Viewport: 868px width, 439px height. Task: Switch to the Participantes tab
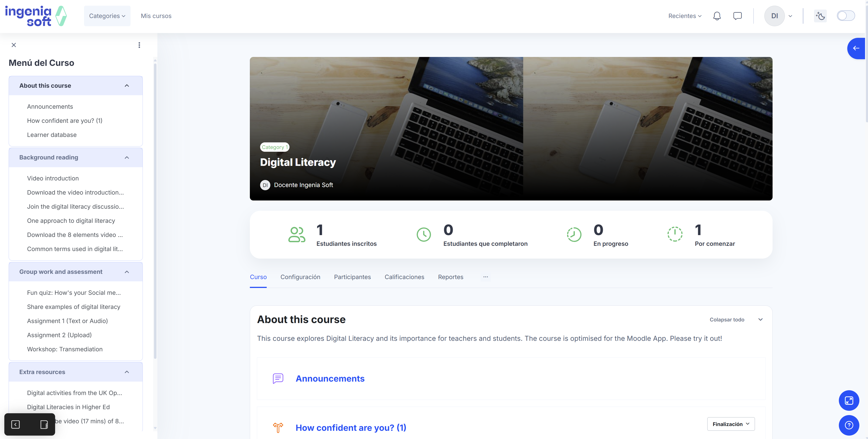(352, 277)
